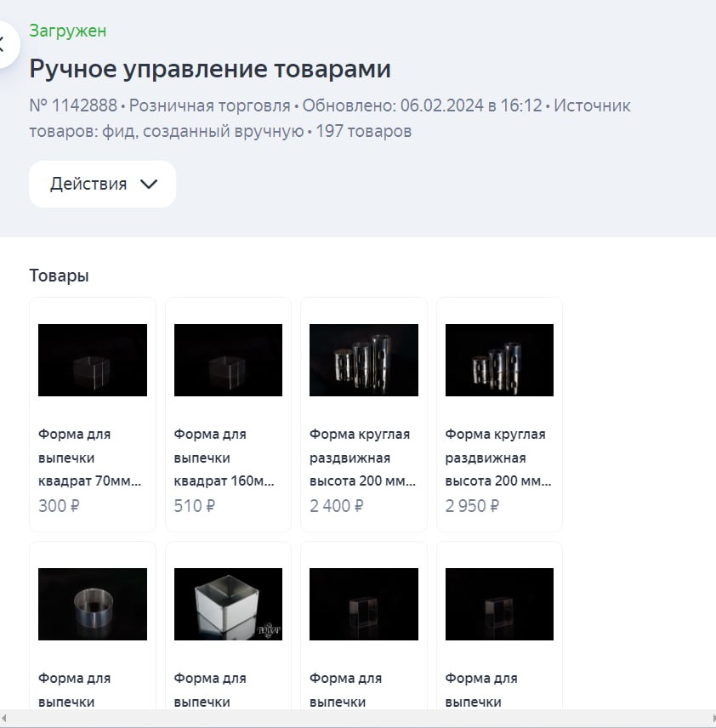
Task: Select title 'Форма для выпечки квадрат 70мм...'
Action: coord(89,458)
